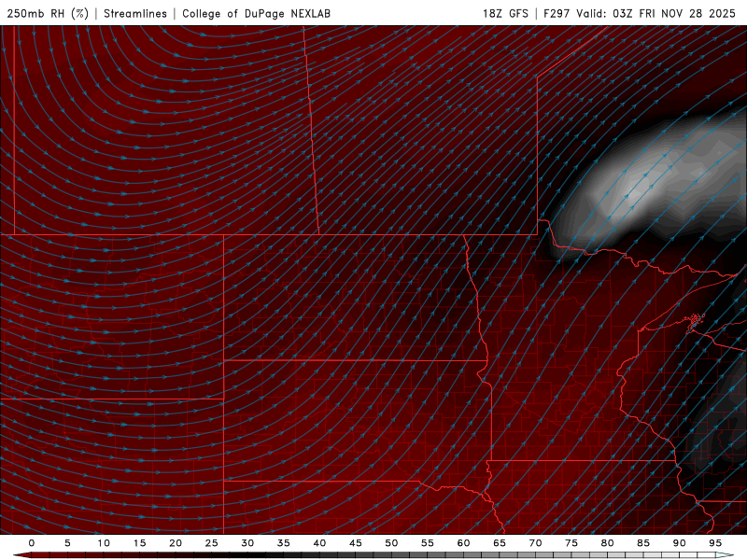The width and height of the screenshot is (747, 560).
Task: Click the "80" scale label
Action: tap(607, 543)
